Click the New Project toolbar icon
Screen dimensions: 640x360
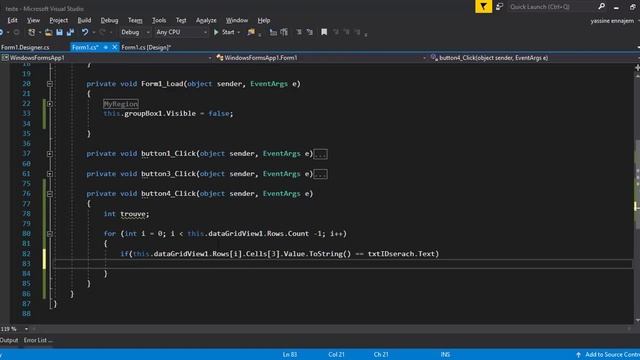(31, 32)
